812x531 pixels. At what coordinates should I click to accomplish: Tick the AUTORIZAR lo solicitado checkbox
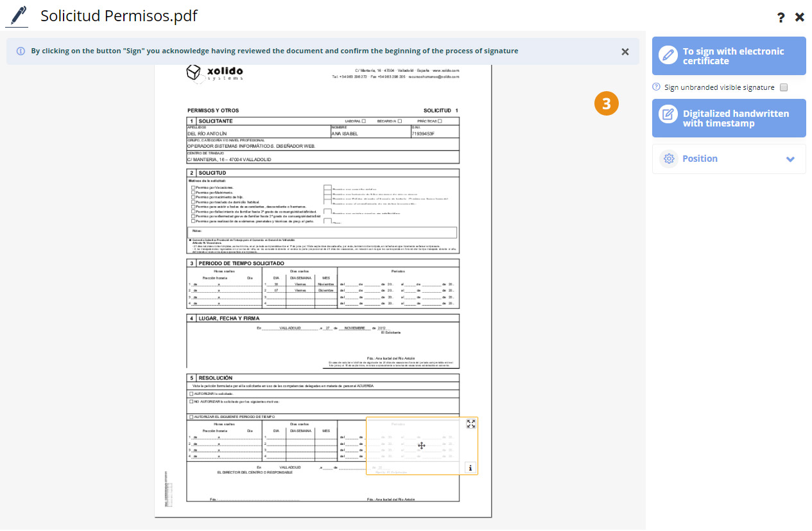[191, 394]
